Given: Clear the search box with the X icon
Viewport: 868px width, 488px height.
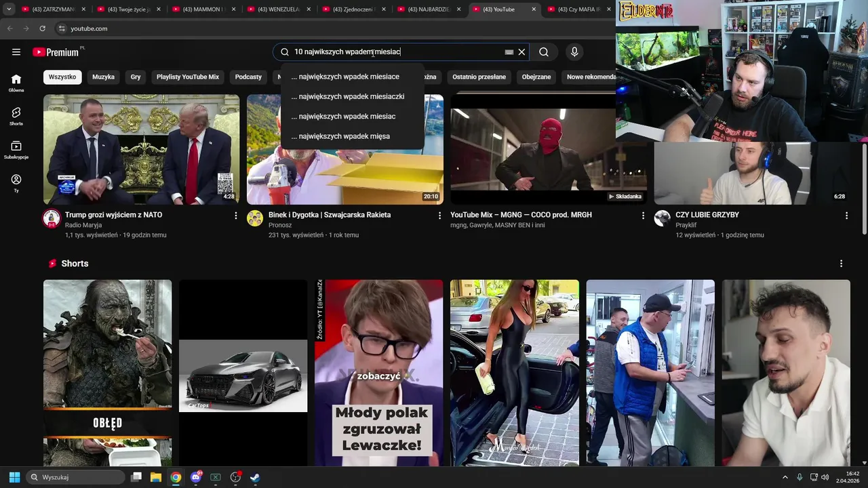Looking at the screenshot, I should click(521, 52).
